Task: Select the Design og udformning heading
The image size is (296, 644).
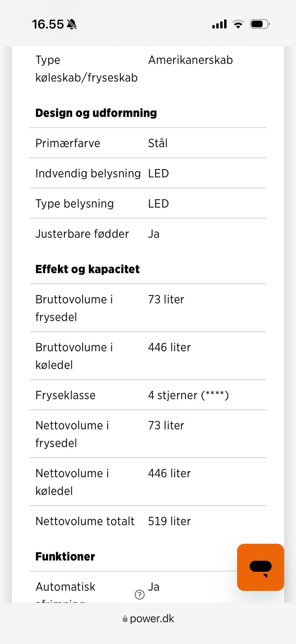Action: click(x=96, y=113)
